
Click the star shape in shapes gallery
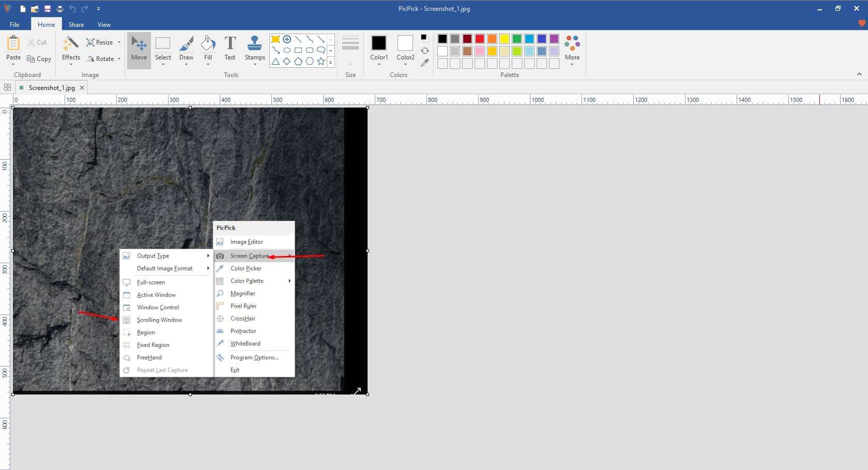pyautogui.click(x=321, y=62)
